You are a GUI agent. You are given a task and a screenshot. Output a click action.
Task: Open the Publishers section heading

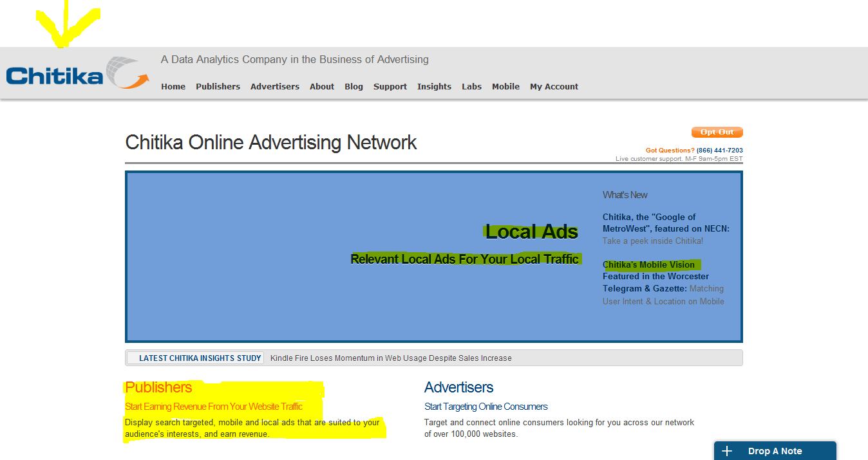(158, 387)
